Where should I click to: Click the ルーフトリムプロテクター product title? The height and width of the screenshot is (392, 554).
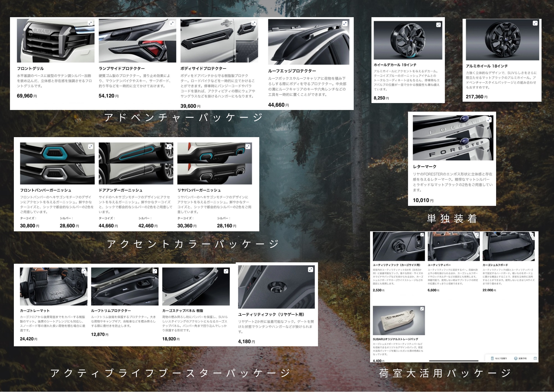pyautogui.click(x=111, y=311)
